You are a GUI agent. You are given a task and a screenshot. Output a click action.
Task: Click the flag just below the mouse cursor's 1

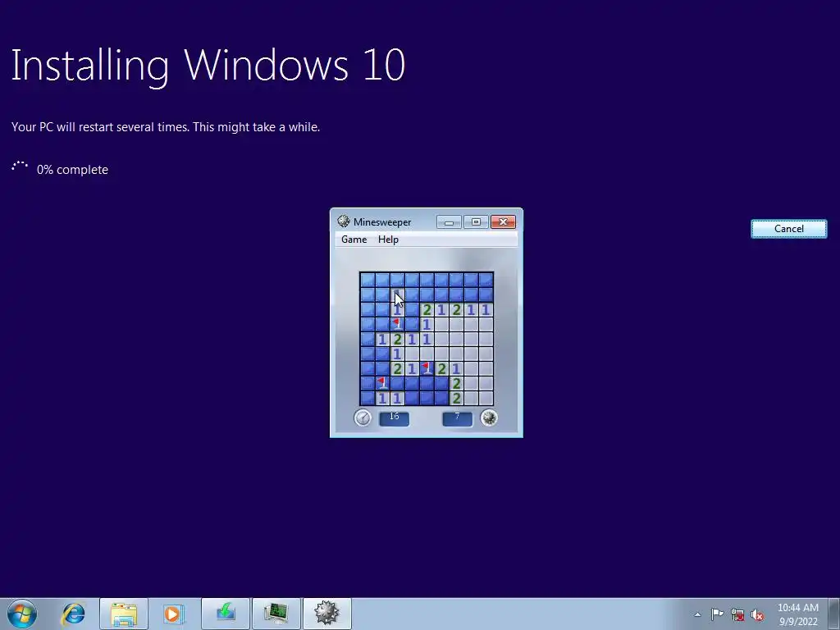(397, 324)
